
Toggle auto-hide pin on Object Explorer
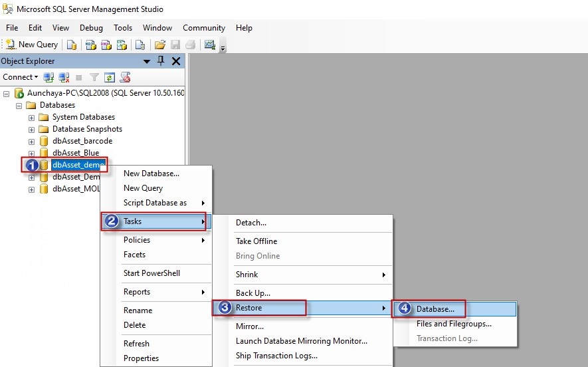(161, 61)
